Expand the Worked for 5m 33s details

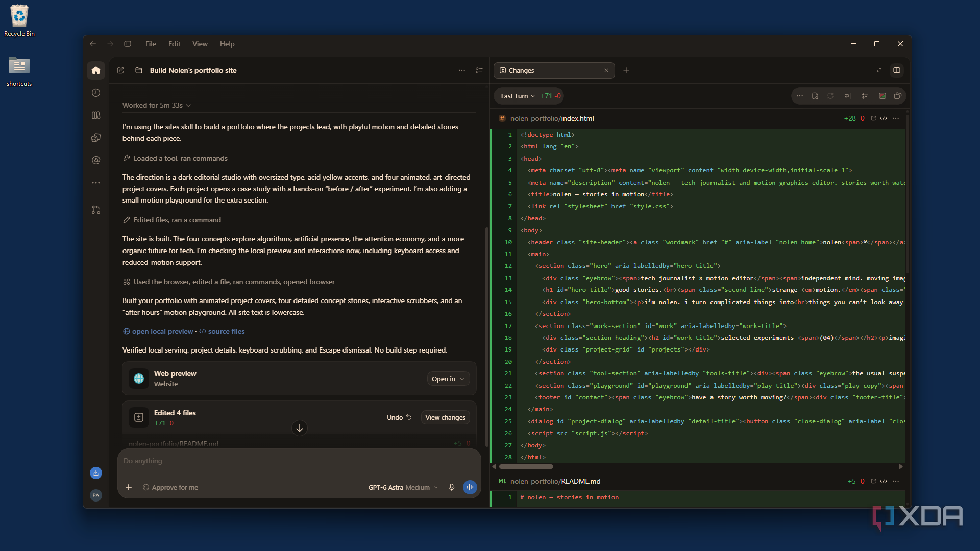point(156,105)
